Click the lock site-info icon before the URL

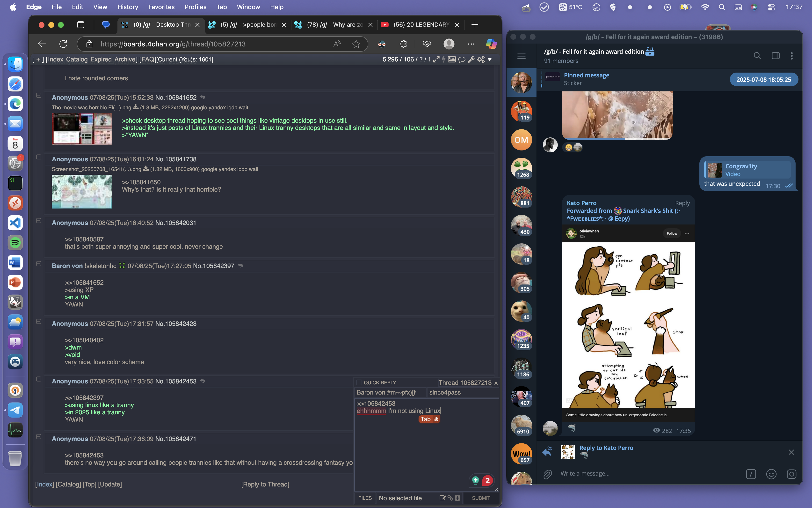click(89, 44)
